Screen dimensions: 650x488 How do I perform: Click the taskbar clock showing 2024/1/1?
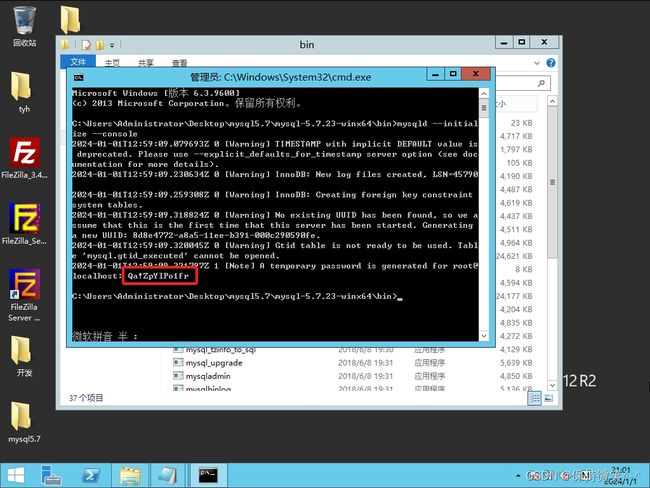(621, 476)
